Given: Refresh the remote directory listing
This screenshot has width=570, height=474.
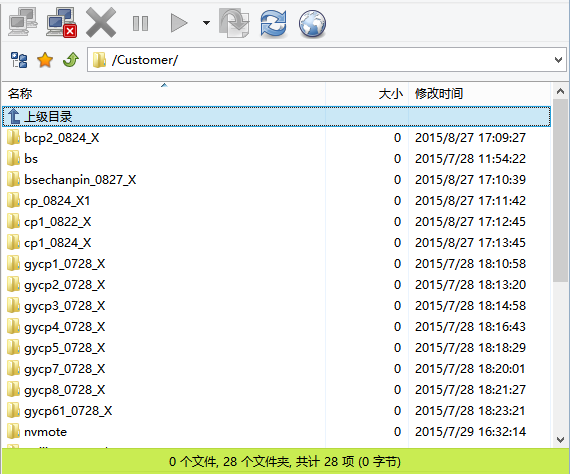Looking at the screenshot, I should (273, 23).
